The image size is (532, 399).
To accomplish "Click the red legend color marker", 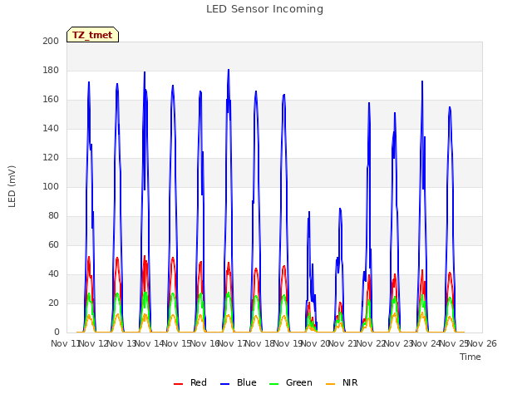I will (x=178, y=384).
